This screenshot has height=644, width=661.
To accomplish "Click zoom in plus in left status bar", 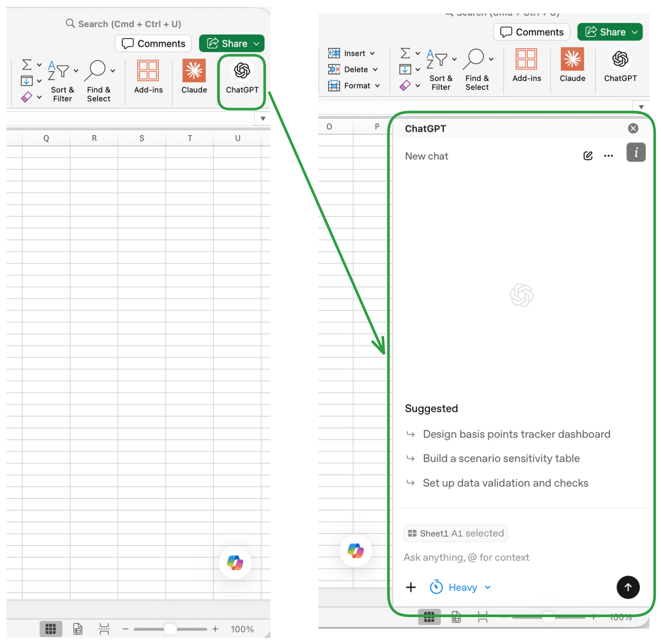I will (x=215, y=629).
